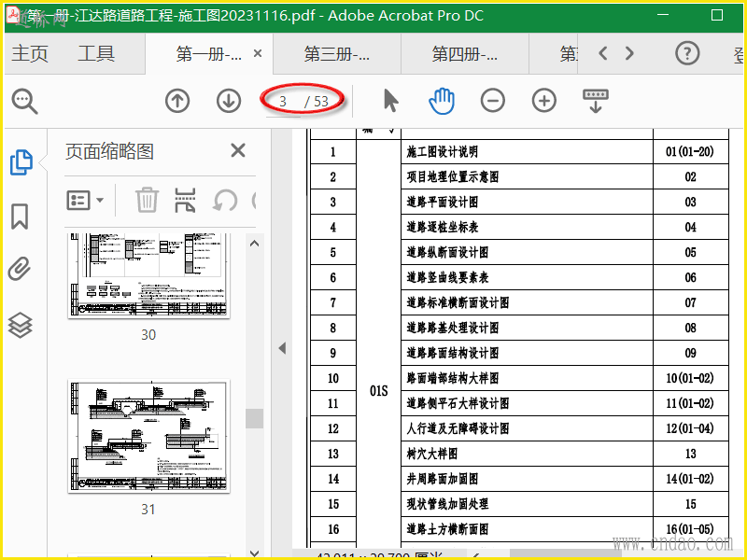
Task: Click the thumbnail panel scrollbar handle
Action: [x=255, y=418]
